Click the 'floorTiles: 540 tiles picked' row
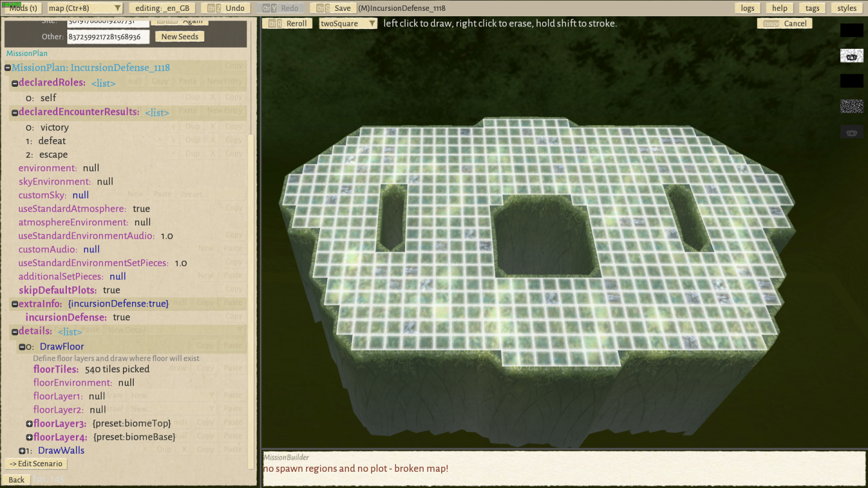 (x=92, y=369)
